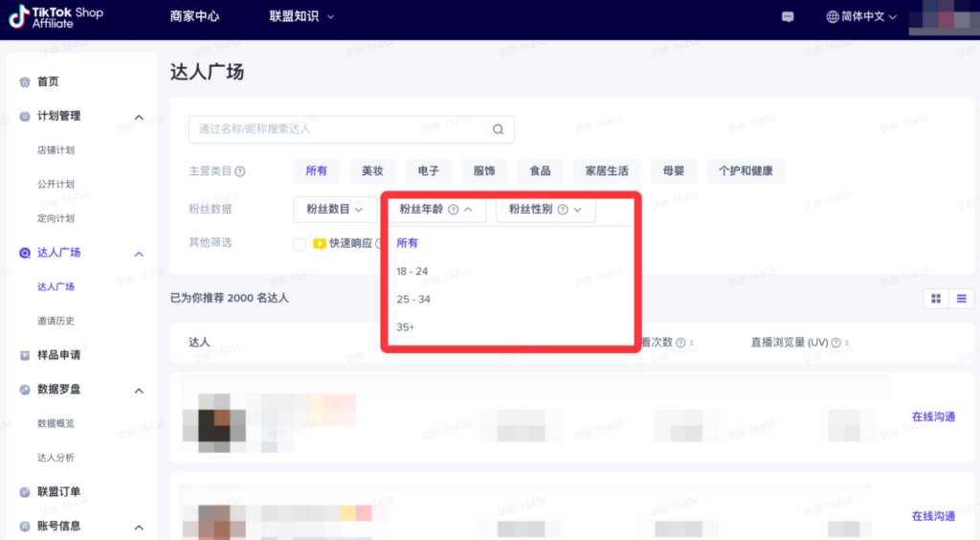This screenshot has height=540, width=980.
Task: Select the 18 - 24 age option
Action: [412, 271]
